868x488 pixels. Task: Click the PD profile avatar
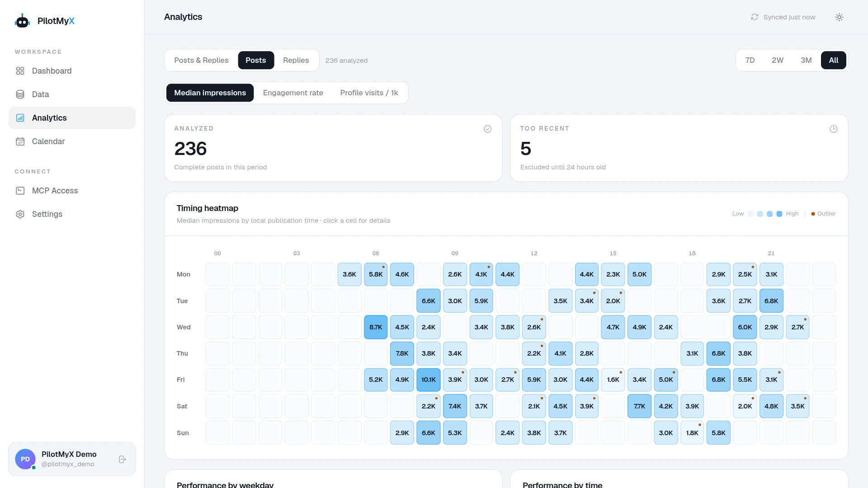pos(25,459)
